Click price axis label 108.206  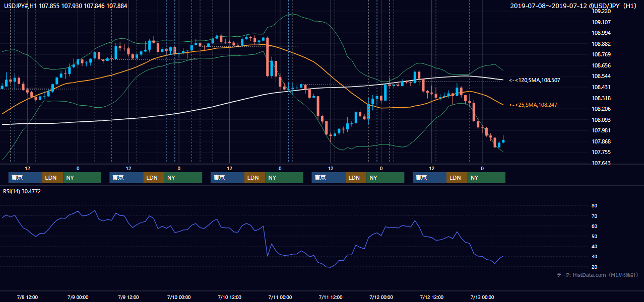click(x=601, y=109)
